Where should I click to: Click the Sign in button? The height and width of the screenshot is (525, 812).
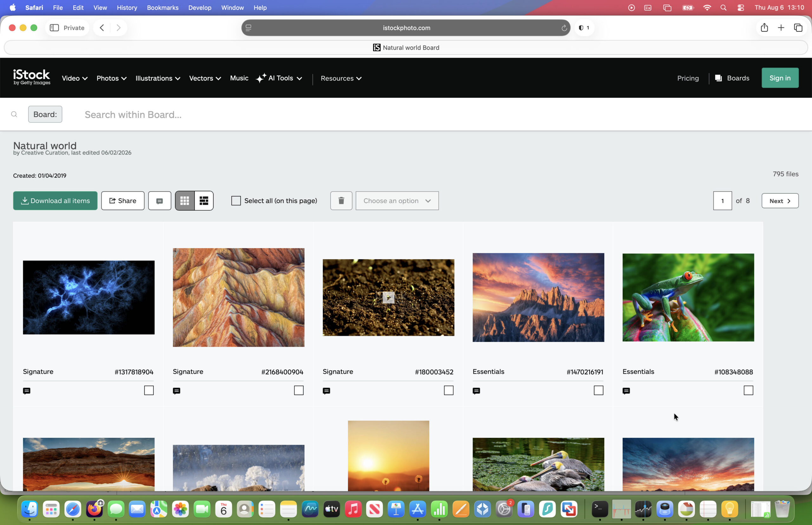point(780,78)
